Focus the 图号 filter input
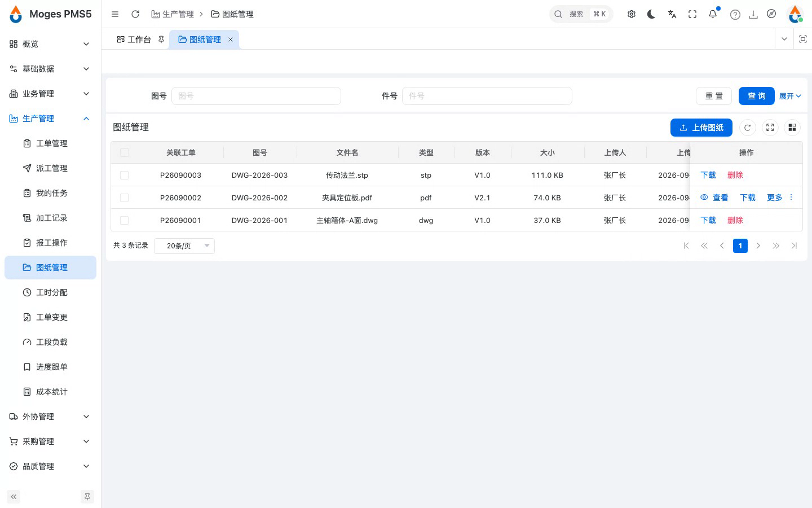The image size is (812, 508). pos(256,96)
